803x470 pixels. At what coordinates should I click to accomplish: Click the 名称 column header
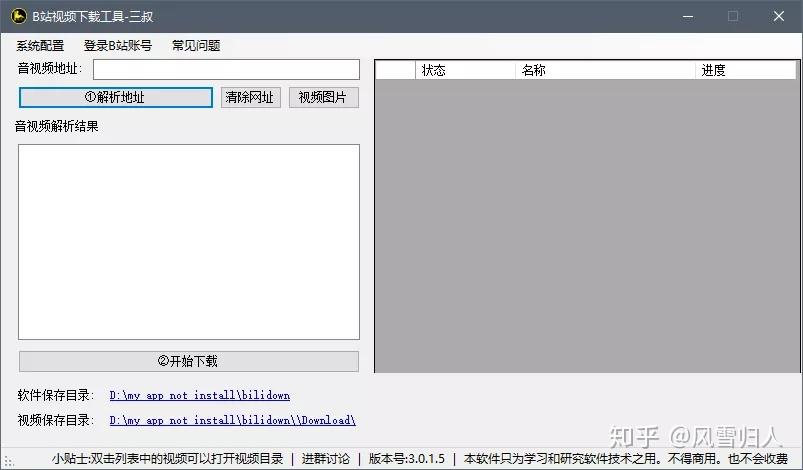605,70
